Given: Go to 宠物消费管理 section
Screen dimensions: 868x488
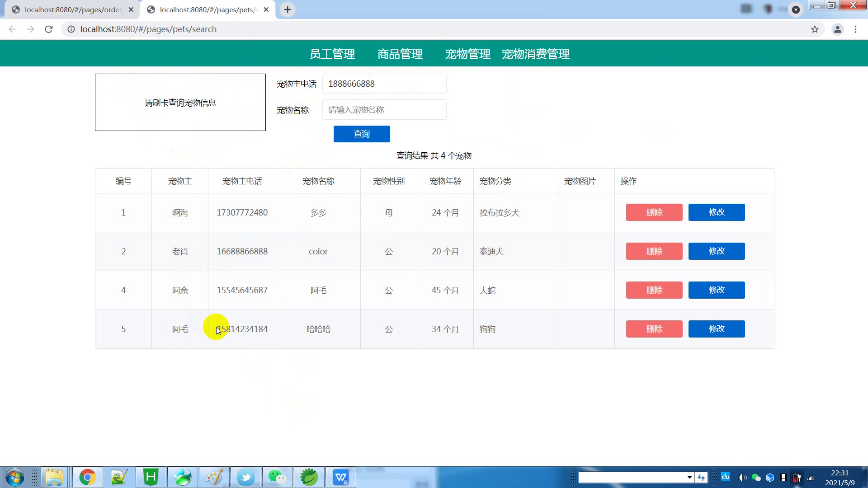Looking at the screenshot, I should 536,54.
